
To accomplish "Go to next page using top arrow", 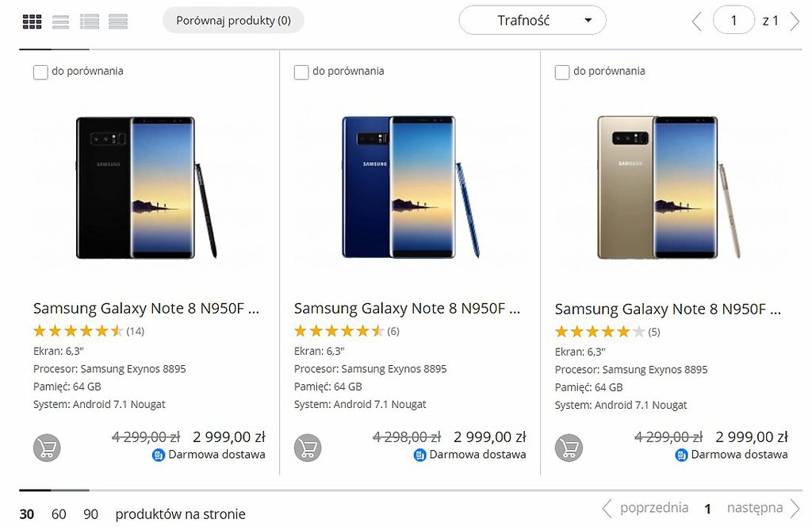I will tap(795, 21).
